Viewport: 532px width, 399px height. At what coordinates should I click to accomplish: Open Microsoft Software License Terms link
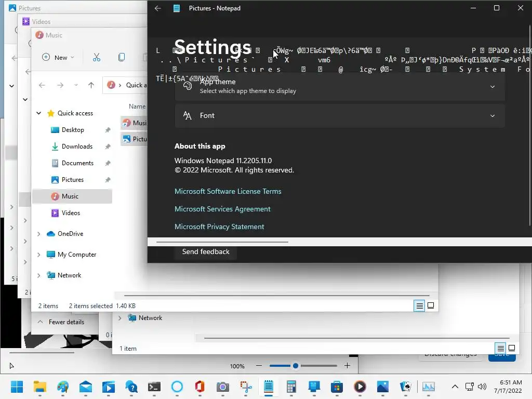(228, 191)
